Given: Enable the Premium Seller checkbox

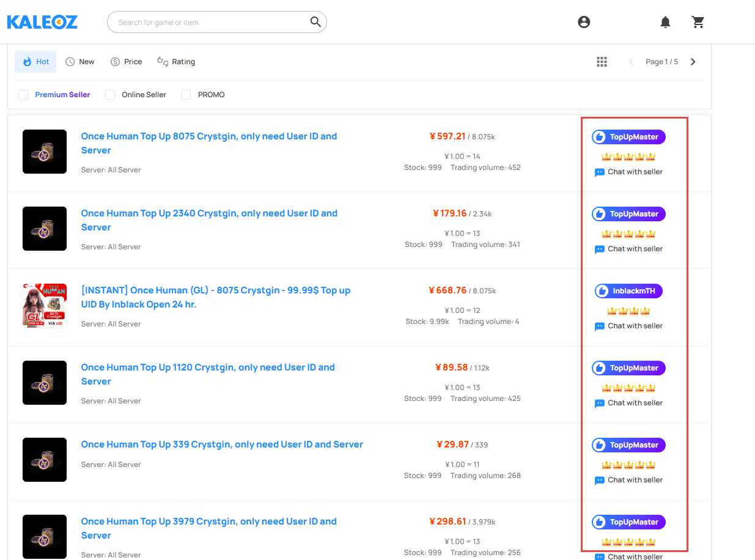Looking at the screenshot, I should [23, 95].
